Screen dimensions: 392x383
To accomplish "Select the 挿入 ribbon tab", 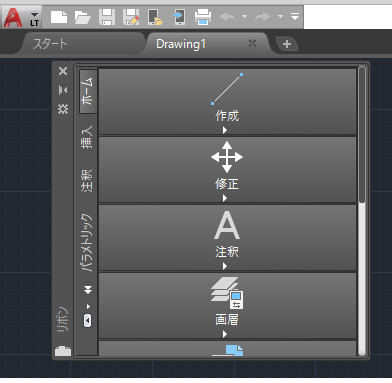I will [87, 137].
